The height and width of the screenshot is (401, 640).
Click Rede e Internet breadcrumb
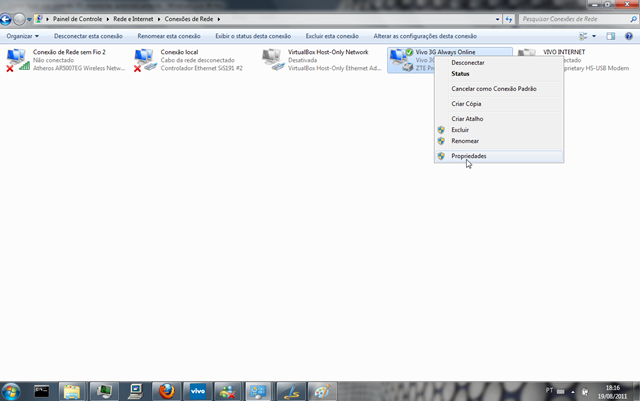[x=133, y=19]
